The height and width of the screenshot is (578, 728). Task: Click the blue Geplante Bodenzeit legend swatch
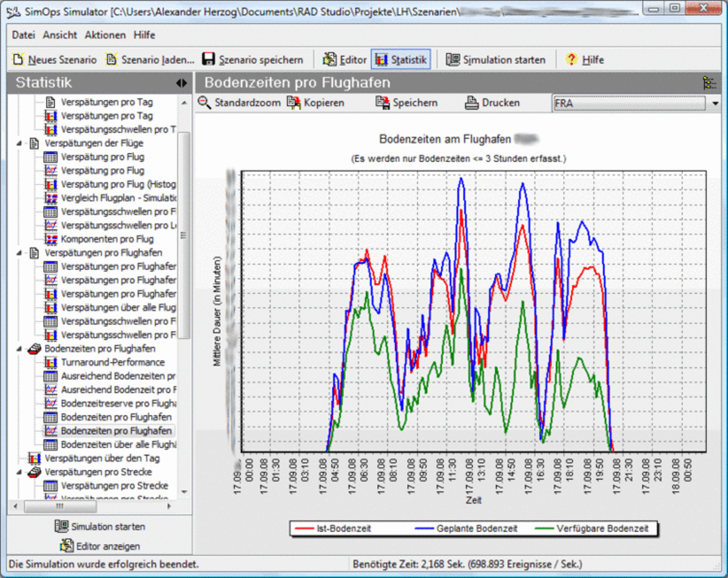[424, 528]
